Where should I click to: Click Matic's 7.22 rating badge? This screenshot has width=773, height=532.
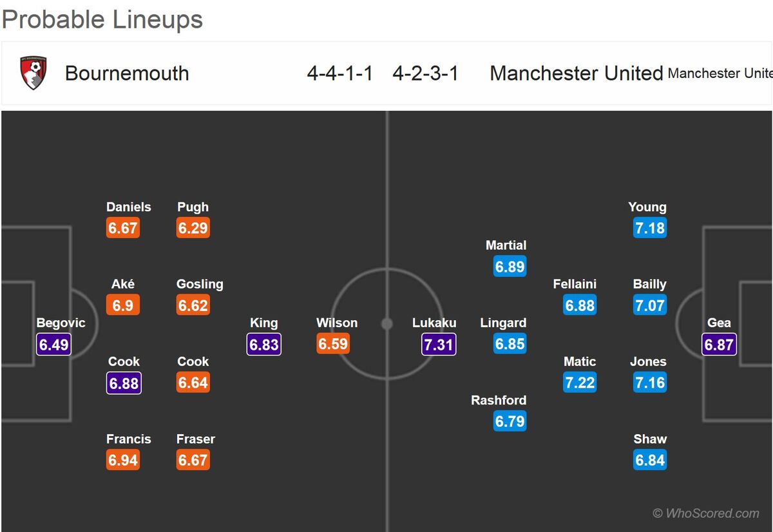coord(580,383)
